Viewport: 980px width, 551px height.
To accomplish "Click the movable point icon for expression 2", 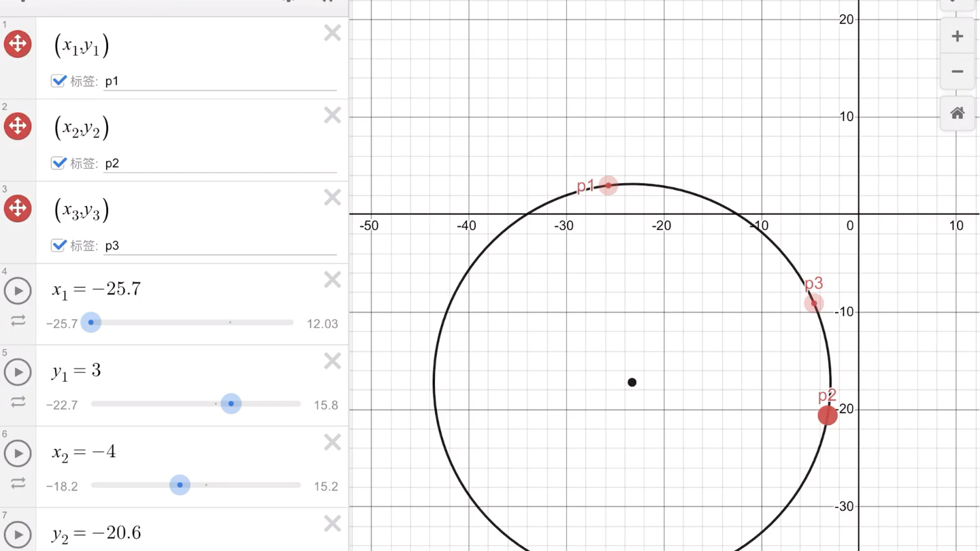I will pyautogui.click(x=18, y=126).
